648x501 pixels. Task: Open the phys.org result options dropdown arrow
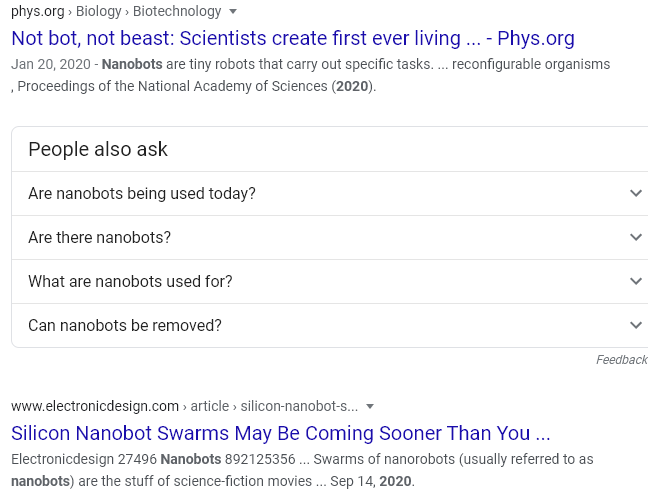[x=233, y=12]
